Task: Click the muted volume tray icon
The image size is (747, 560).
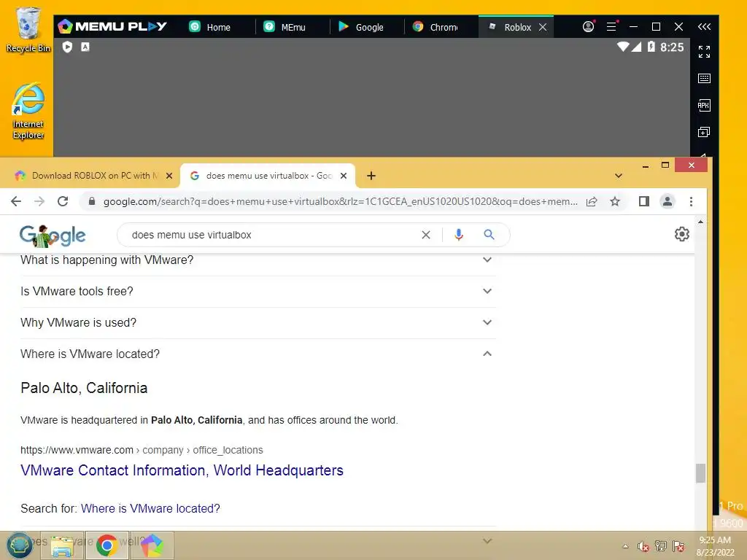Action: (643, 546)
